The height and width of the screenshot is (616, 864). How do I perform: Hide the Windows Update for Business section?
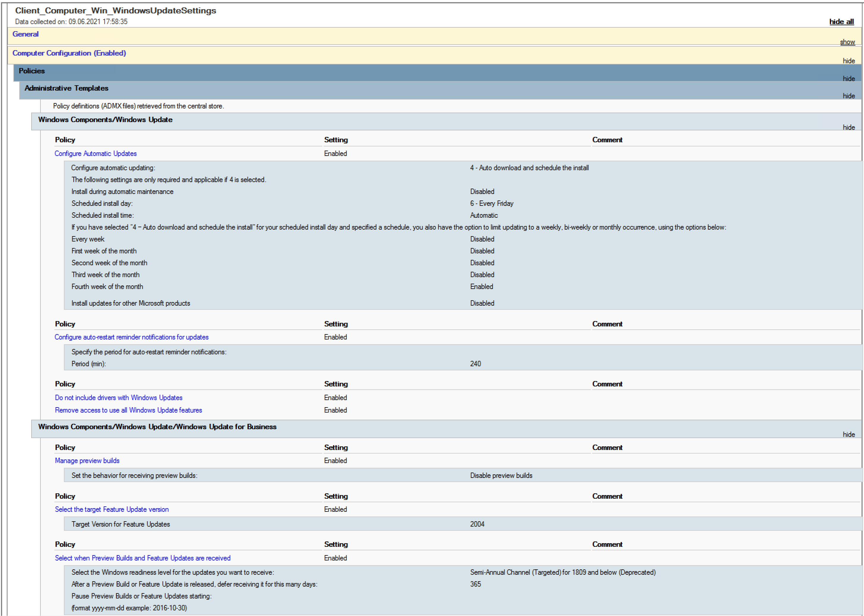coord(849,434)
